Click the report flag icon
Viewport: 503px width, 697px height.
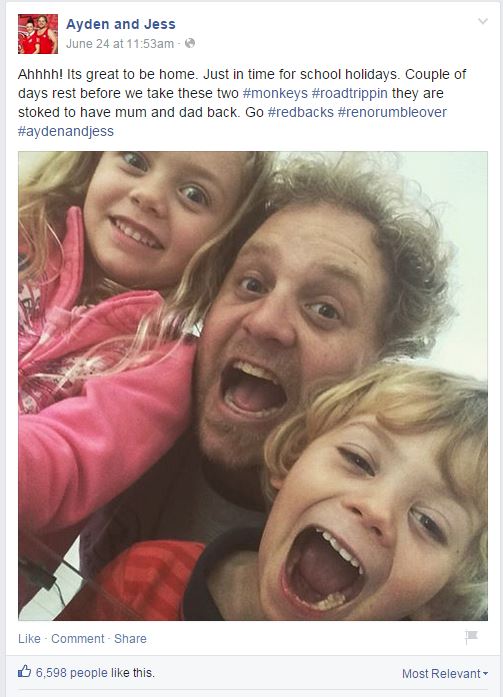471,637
